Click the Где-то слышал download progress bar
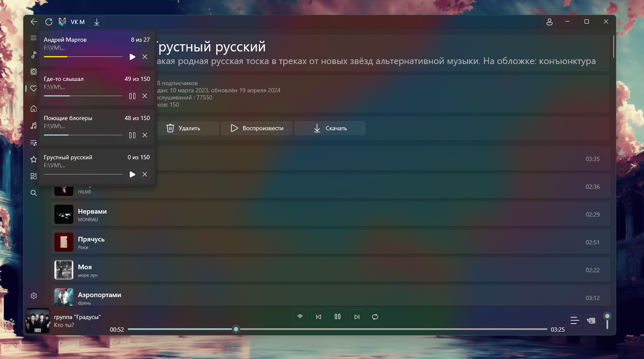This screenshot has width=644, height=359. pos(83,96)
